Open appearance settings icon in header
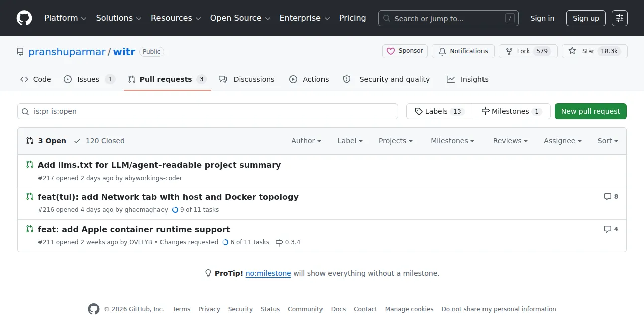 tap(620, 18)
